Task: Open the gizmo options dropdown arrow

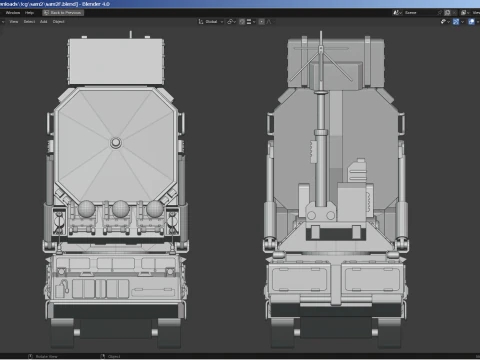Action: (x=462, y=22)
